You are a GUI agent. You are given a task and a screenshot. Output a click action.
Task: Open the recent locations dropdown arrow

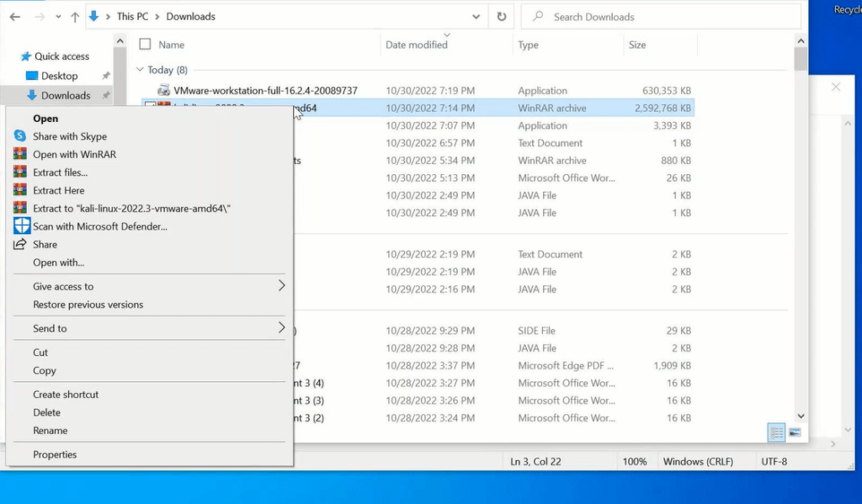[x=58, y=17]
